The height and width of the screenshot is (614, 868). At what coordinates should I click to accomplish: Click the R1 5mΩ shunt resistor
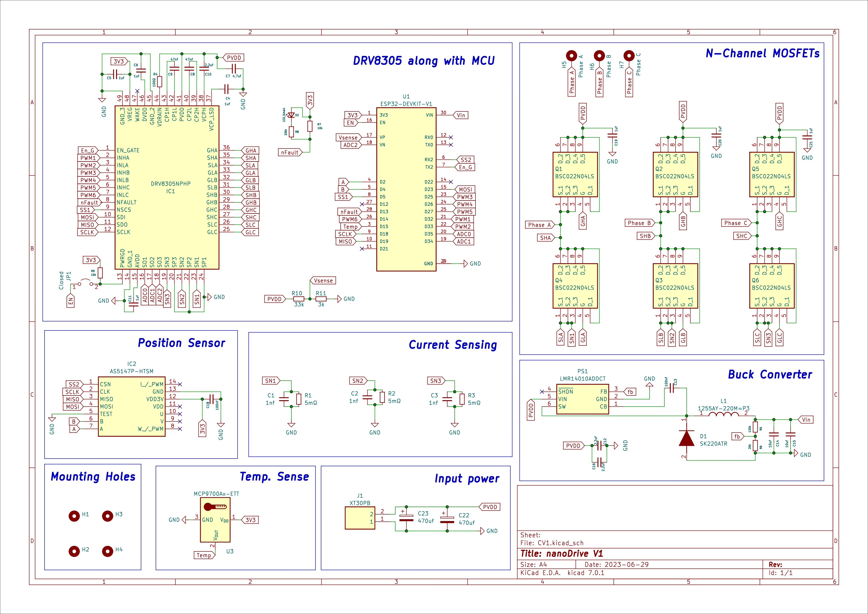pyautogui.click(x=299, y=399)
